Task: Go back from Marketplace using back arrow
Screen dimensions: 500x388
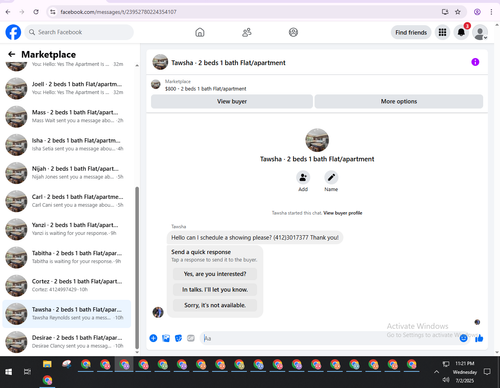Action: tap(12, 54)
